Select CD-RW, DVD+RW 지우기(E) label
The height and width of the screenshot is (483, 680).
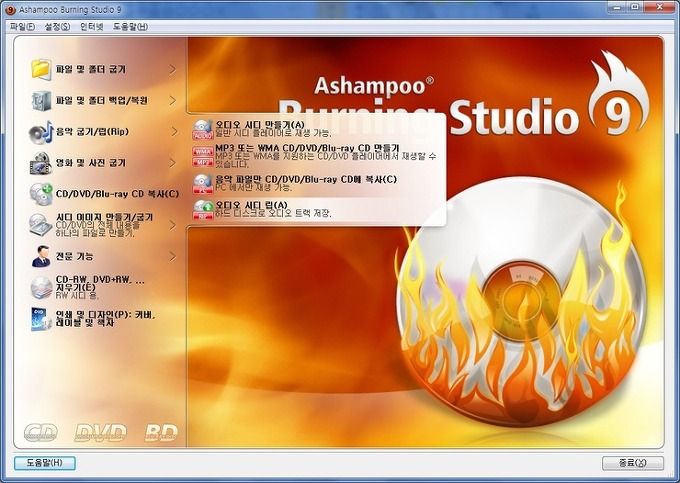(100, 284)
